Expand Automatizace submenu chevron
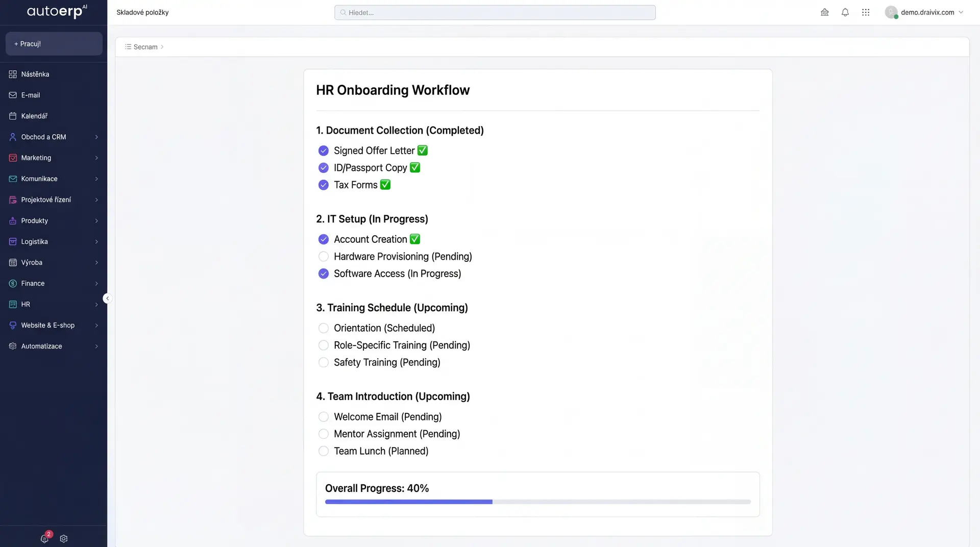This screenshot has width=980, height=547. (96, 346)
